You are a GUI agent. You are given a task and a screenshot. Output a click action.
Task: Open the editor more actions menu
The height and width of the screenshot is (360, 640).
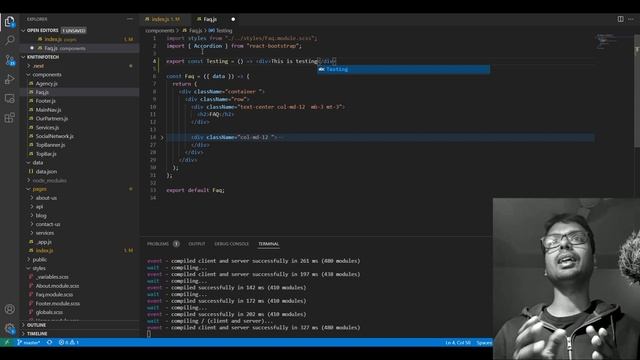(x=631, y=19)
